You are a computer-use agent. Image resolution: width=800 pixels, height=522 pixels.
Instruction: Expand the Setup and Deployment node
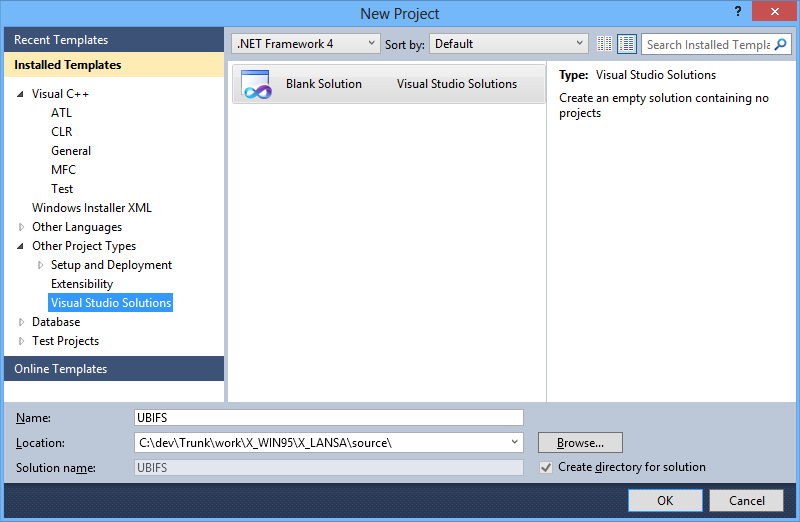point(40,265)
